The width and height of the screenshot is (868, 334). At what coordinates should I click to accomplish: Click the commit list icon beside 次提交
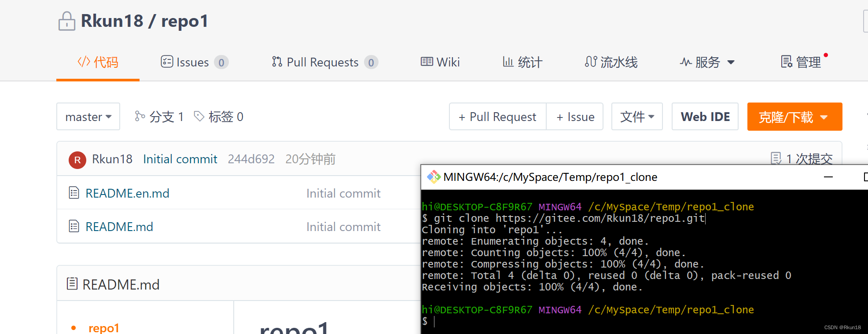[x=776, y=158]
